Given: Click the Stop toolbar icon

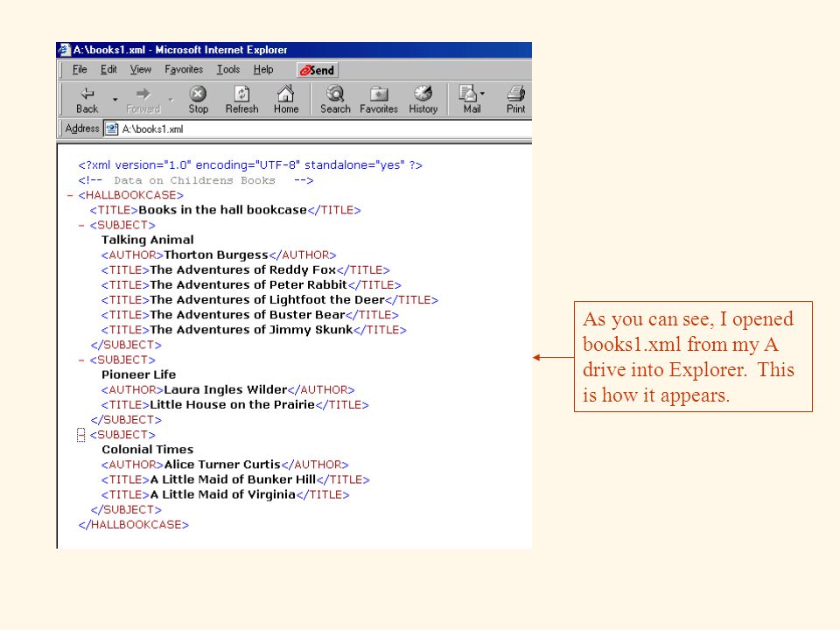Looking at the screenshot, I should click(x=199, y=100).
